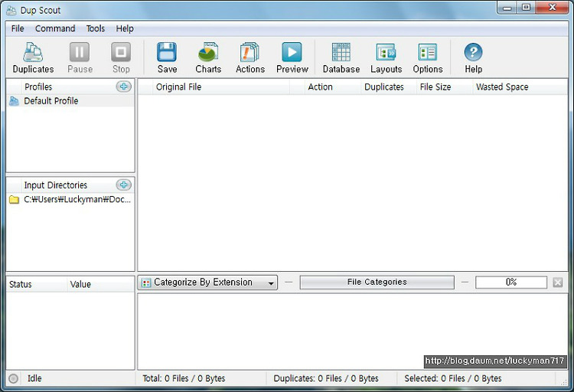Viewport: 574px width, 392px height.
Task: Click the 0% progress bar
Action: [x=511, y=283]
